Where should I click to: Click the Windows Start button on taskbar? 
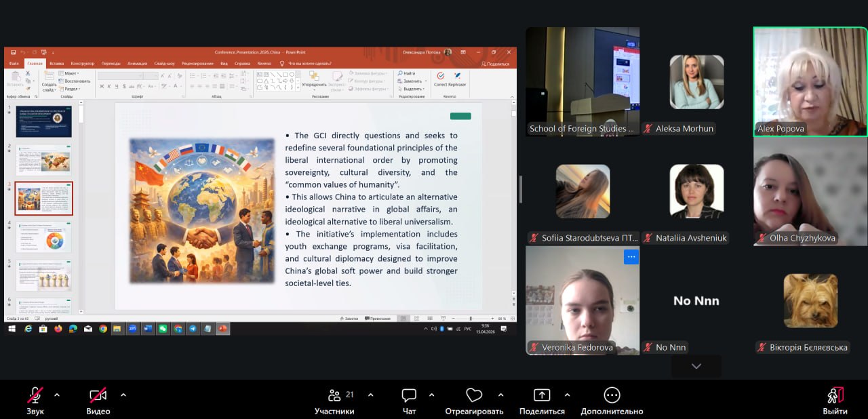click(x=12, y=329)
